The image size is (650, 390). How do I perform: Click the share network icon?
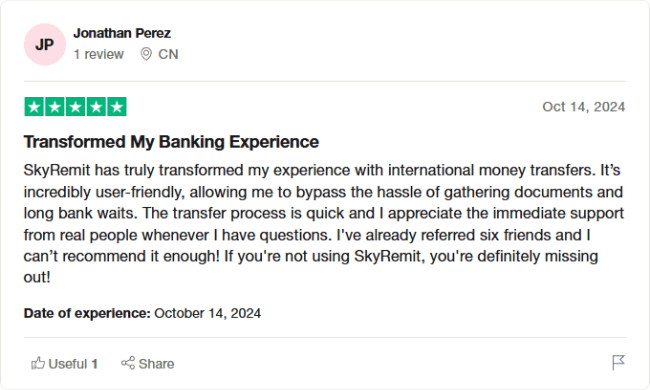[x=128, y=363]
